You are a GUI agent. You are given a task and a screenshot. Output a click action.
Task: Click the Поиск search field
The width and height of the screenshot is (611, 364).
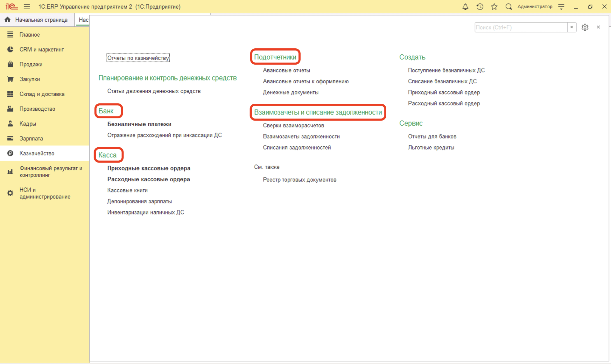pyautogui.click(x=521, y=27)
